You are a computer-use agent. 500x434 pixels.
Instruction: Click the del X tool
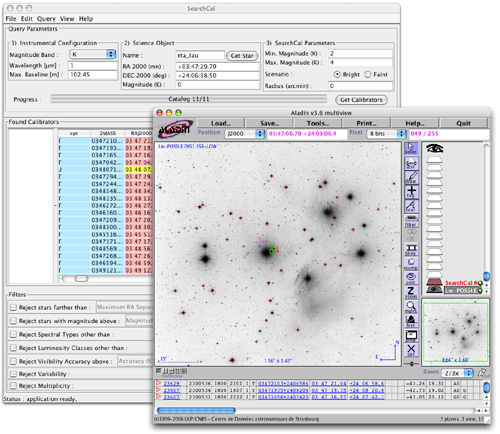tap(411, 350)
